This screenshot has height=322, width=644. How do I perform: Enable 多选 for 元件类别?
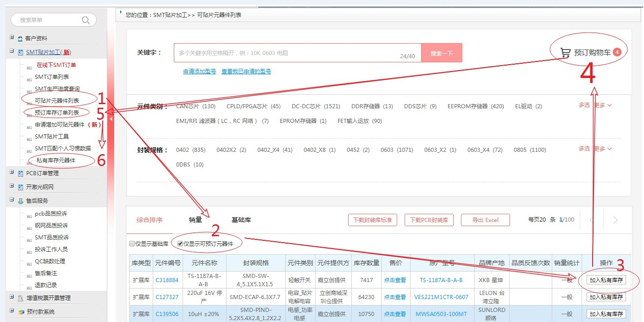[x=584, y=105]
